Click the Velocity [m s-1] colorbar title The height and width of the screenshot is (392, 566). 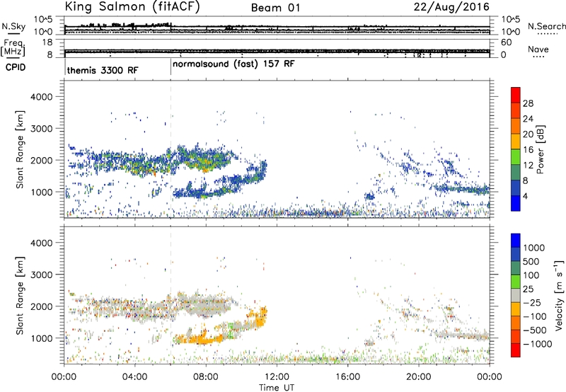point(559,295)
